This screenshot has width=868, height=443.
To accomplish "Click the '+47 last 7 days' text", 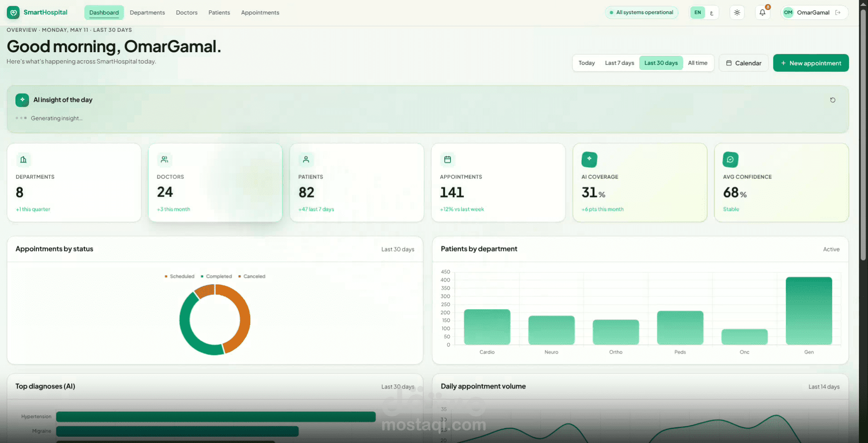I will (316, 209).
